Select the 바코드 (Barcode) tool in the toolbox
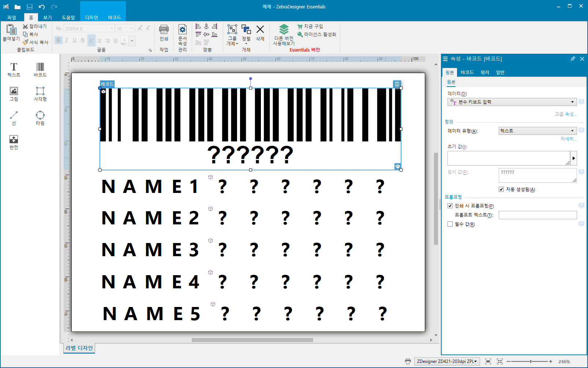The image size is (588, 368). pyautogui.click(x=40, y=69)
